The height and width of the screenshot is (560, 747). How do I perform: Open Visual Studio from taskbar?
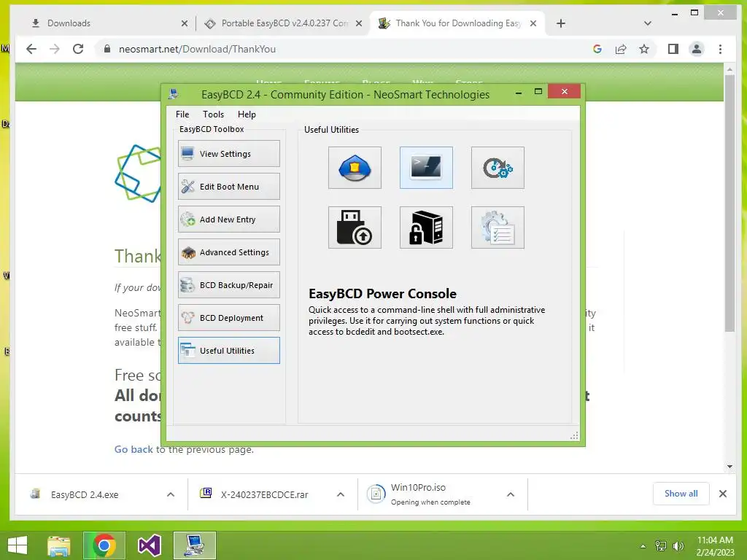click(149, 545)
